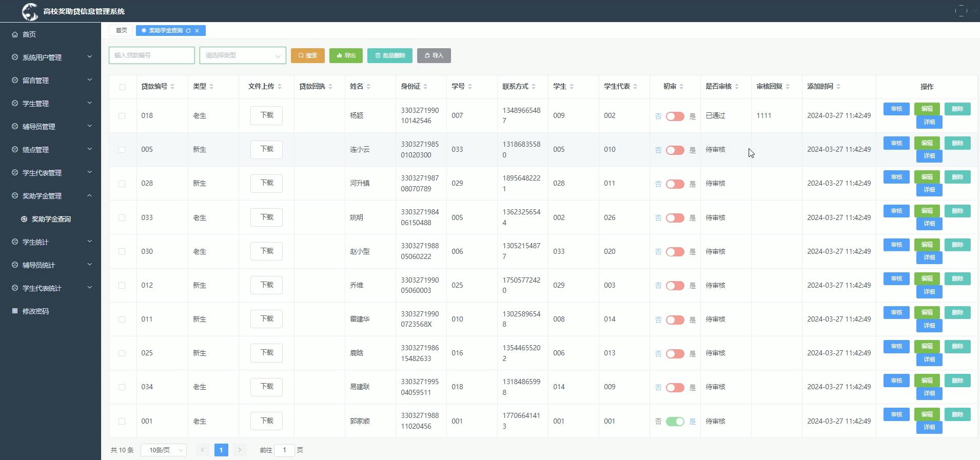Toggle 初审 switch for 杨颖 row
Viewport: 980px width, 460px height.
point(675,116)
